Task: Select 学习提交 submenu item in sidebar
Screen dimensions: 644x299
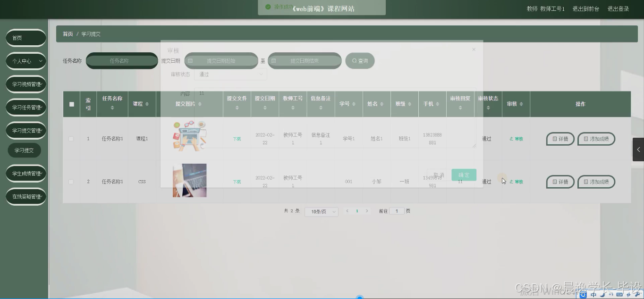Action: tap(24, 150)
